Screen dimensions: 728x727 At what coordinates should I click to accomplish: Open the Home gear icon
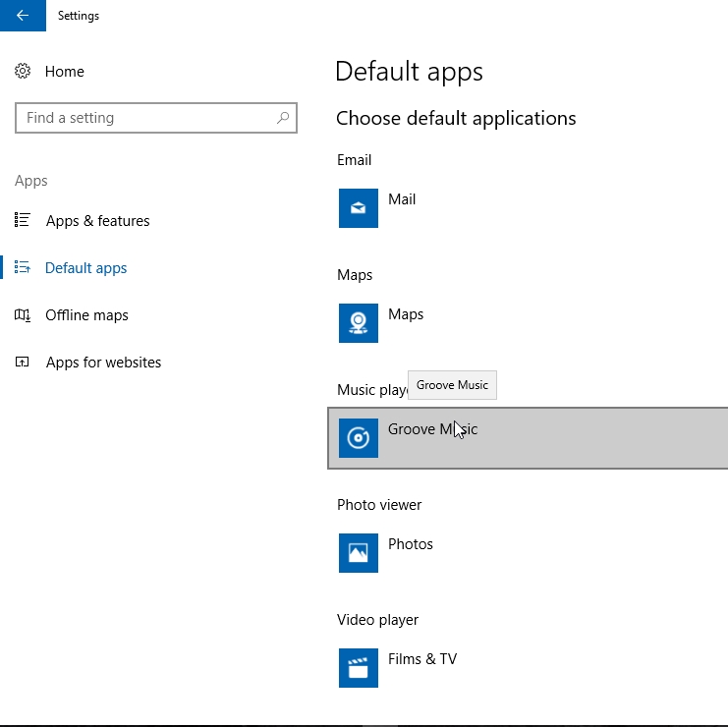(23, 71)
